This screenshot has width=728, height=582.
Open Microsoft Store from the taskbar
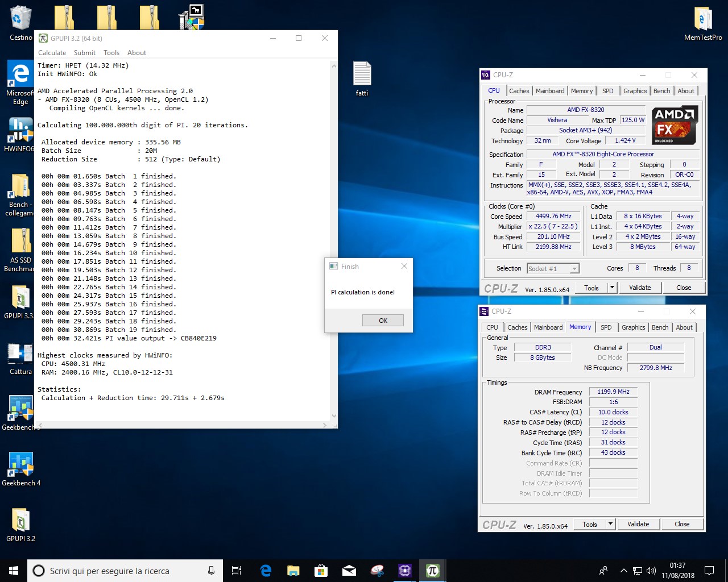click(x=321, y=571)
